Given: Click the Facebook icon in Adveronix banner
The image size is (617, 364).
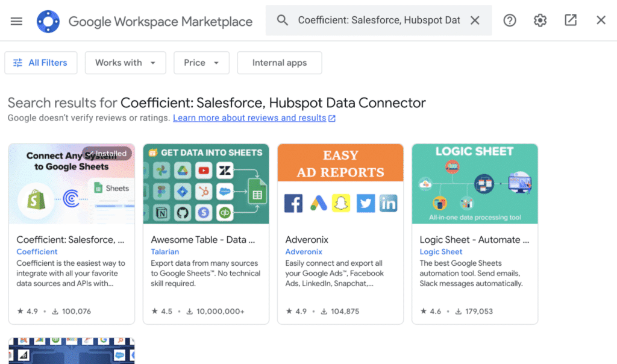Looking at the screenshot, I should click(x=293, y=203).
